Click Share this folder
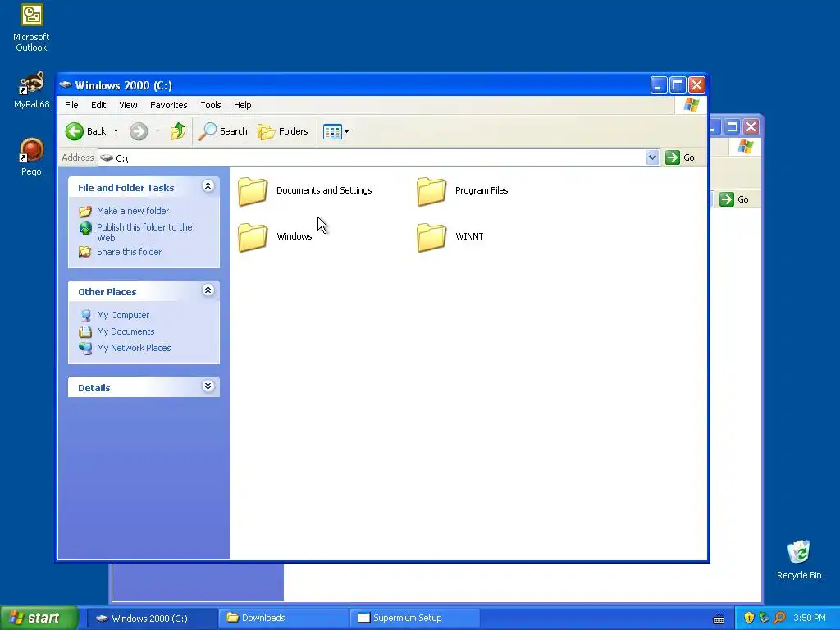Screen dimensions: 840x630 click(x=129, y=252)
